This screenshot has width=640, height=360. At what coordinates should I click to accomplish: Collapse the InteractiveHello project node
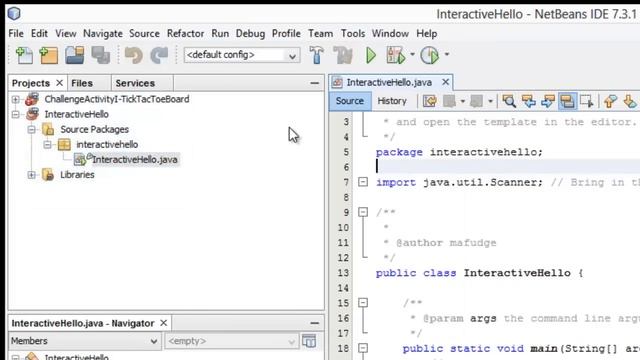coord(16,114)
